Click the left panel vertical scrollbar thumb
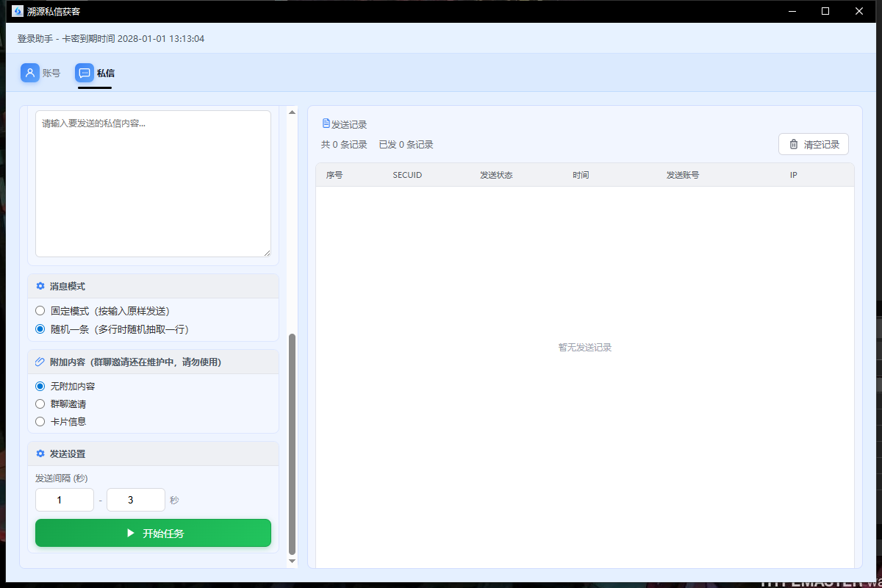 [x=292, y=441]
